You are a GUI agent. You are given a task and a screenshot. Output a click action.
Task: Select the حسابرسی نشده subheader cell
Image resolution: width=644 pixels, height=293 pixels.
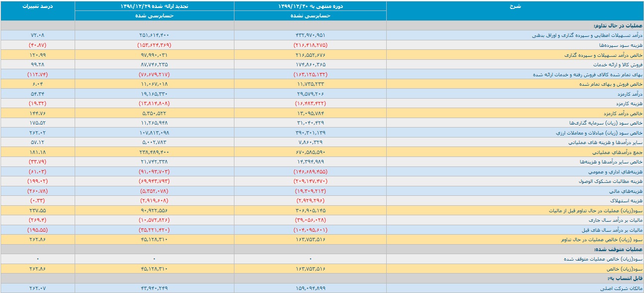pos(310,16)
